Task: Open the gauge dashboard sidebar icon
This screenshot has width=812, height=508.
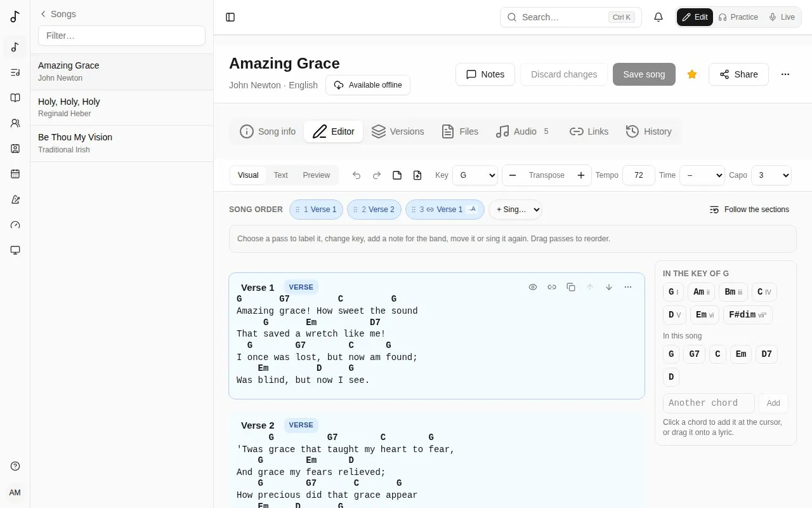Action: (15, 225)
